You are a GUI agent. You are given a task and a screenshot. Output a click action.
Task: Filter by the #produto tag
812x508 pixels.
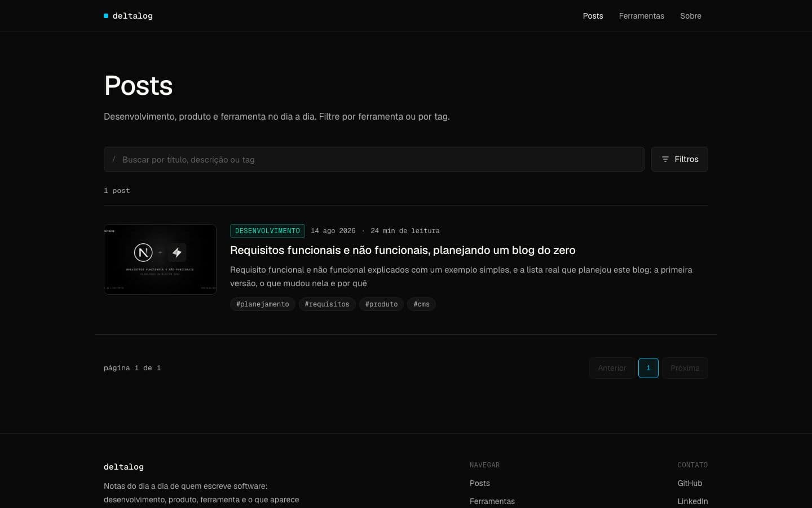pyautogui.click(x=381, y=304)
